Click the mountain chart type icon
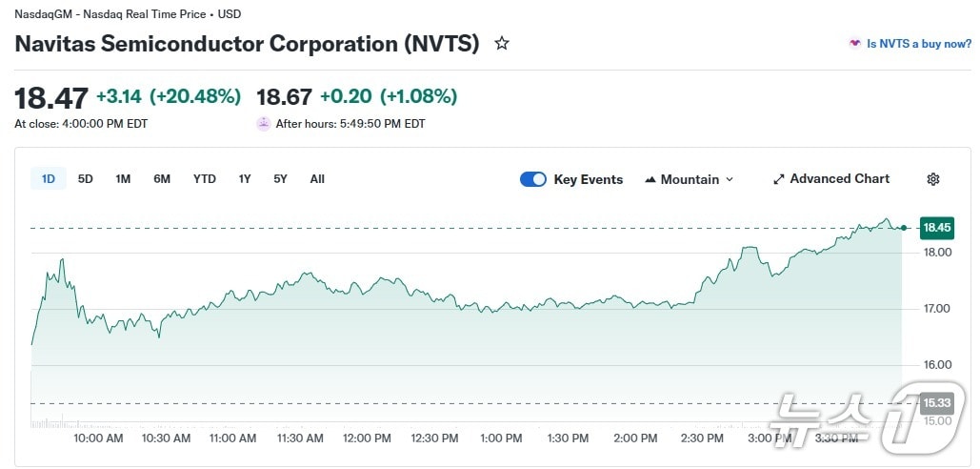The height and width of the screenshot is (469, 980). [x=650, y=179]
